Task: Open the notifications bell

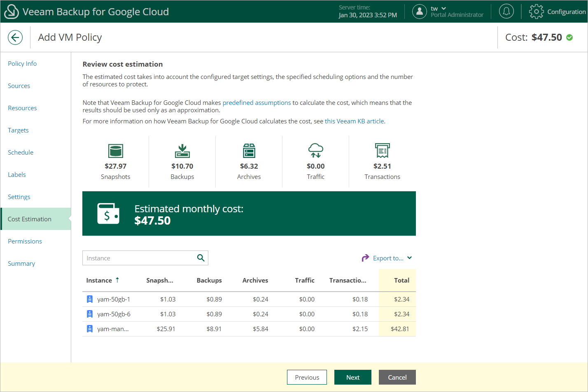Action: (506, 12)
